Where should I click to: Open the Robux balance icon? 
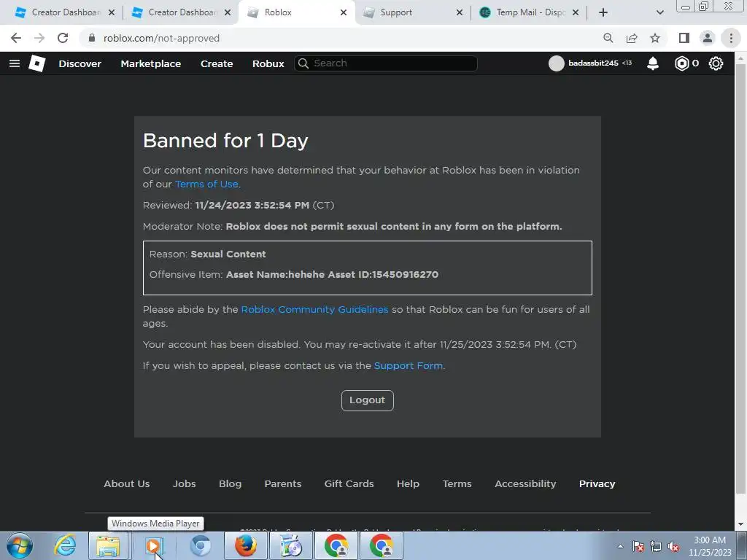tap(682, 63)
